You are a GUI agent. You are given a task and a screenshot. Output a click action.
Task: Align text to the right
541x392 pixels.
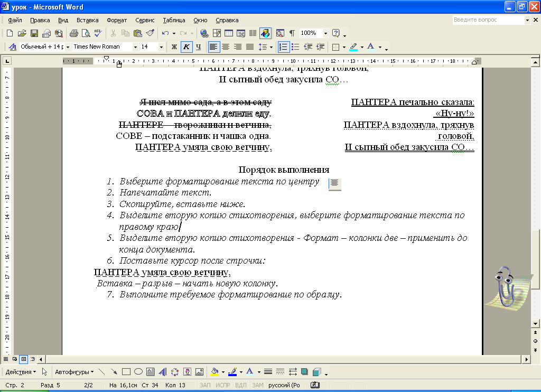pyautogui.click(x=238, y=46)
